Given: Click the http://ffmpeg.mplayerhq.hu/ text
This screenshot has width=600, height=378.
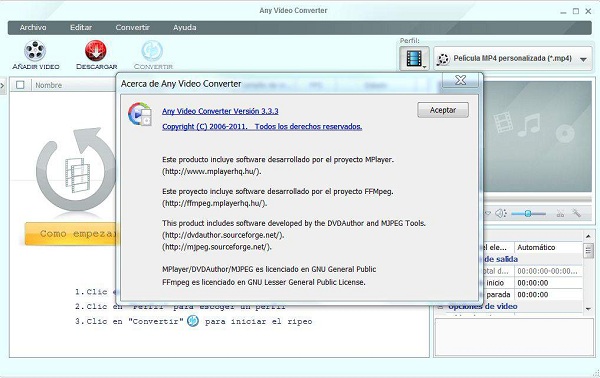Looking at the screenshot, I should click(x=214, y=203).
